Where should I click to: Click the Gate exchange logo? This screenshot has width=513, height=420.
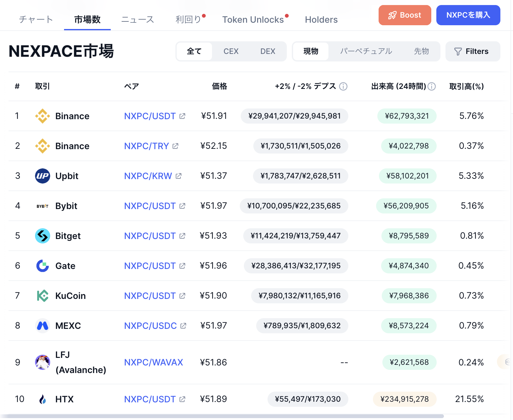pos(42,266)
